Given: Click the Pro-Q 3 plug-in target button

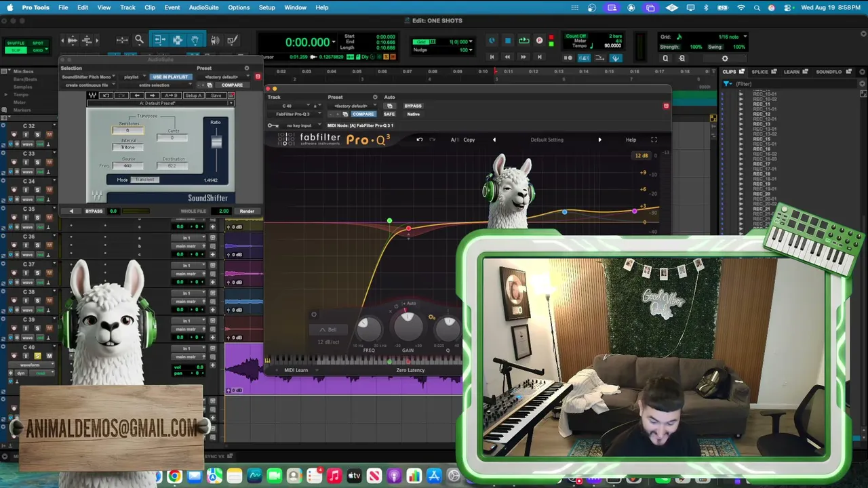Looking at the screenshot, I should [666, 106].
